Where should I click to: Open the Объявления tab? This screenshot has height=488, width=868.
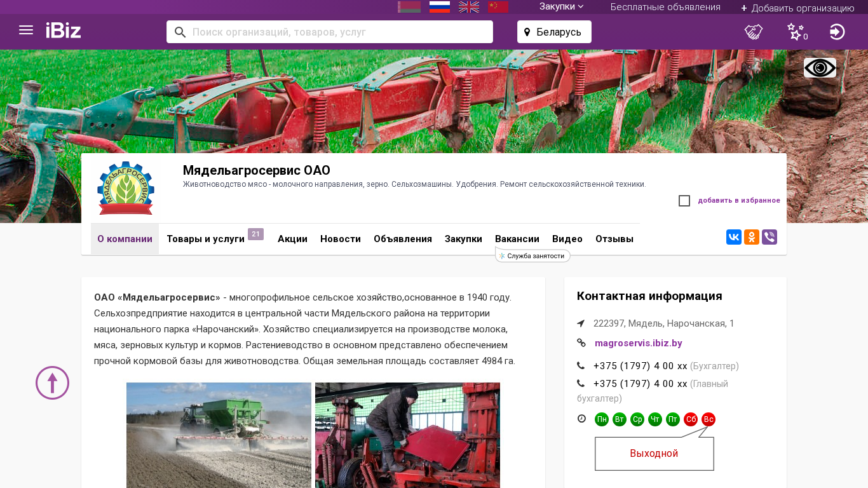pyautogui.click(x=403, y=239)
